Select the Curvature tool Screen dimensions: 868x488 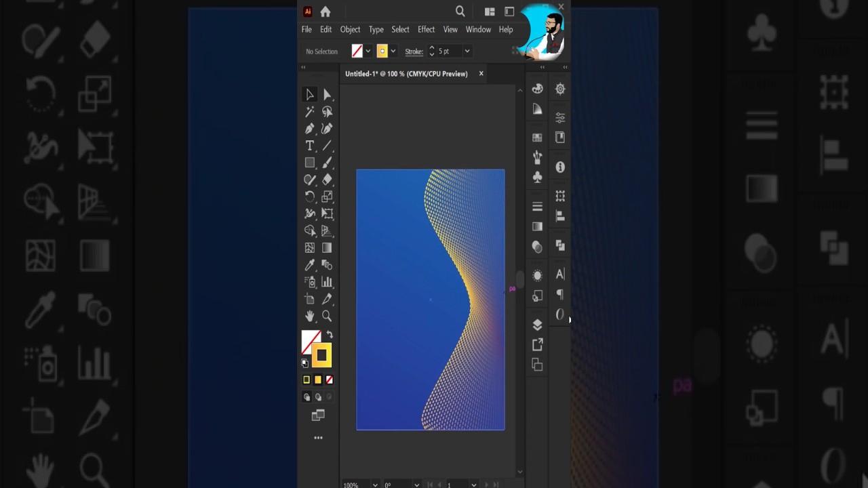coord(327,129)
